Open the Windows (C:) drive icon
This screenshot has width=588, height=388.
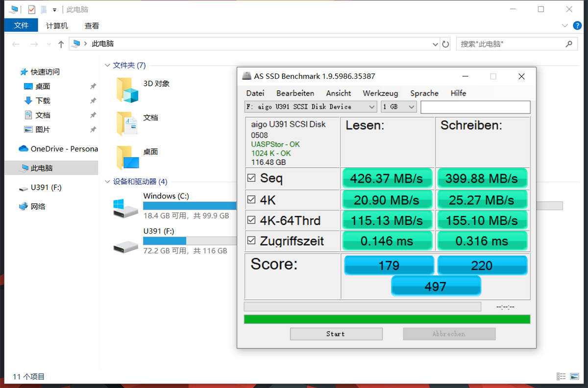pos(125,208)
